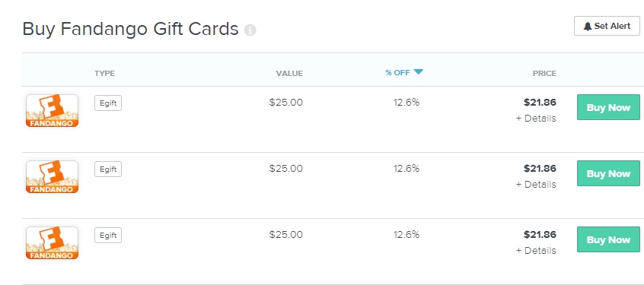
Task: Buy the third $25.00 Fandango card
Action: click(608, 239)
